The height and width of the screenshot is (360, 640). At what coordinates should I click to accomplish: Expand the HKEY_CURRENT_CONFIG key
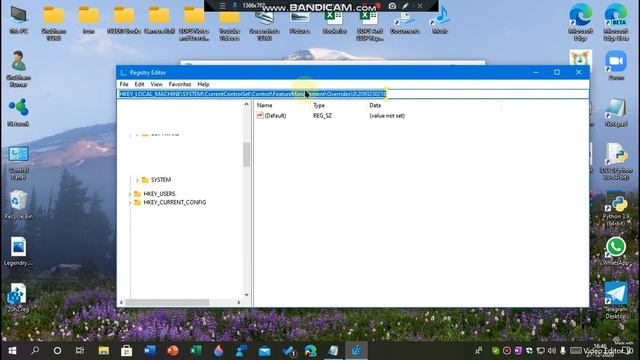(130, 202)
